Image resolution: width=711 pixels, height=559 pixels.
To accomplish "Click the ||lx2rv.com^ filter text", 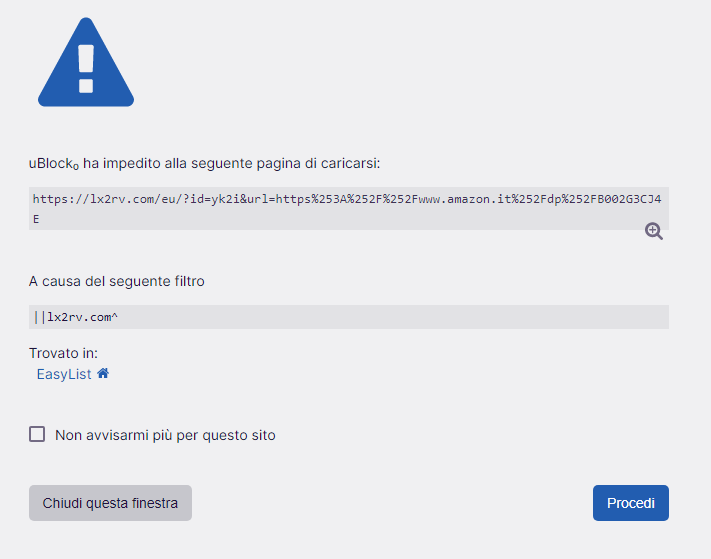I will click(75, 317).
